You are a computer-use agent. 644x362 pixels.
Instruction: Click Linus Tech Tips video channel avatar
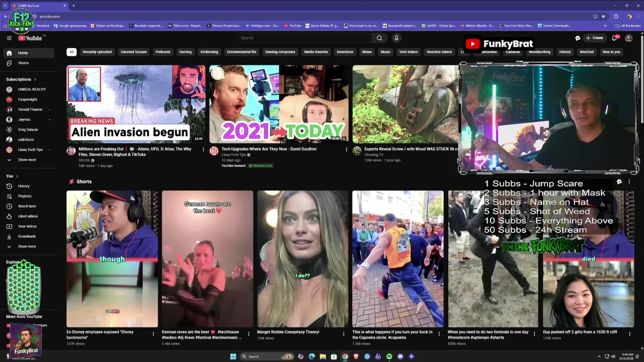(x=214, y=151)
